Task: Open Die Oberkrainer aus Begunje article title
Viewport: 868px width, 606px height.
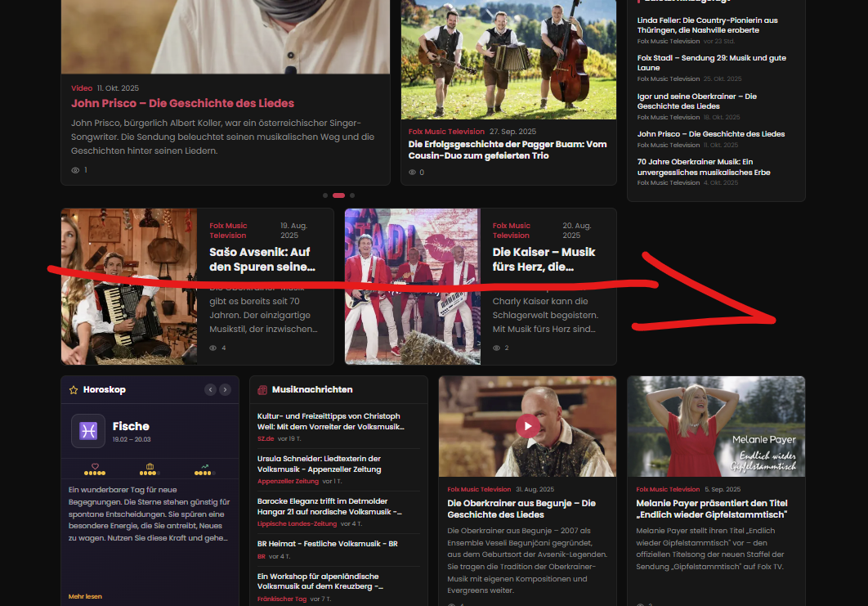Action: (x=521, y=509)
